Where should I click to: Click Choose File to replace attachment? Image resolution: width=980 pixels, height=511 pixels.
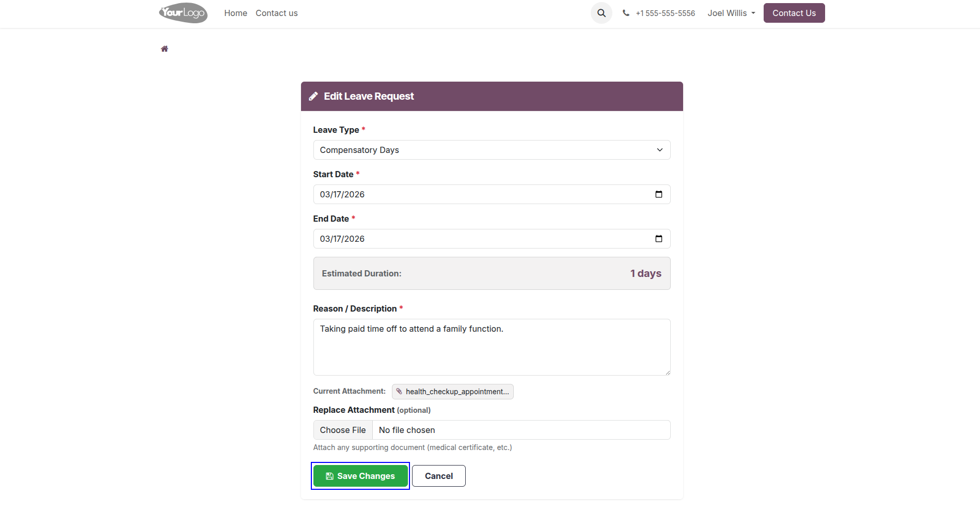[x=343, y=430]
